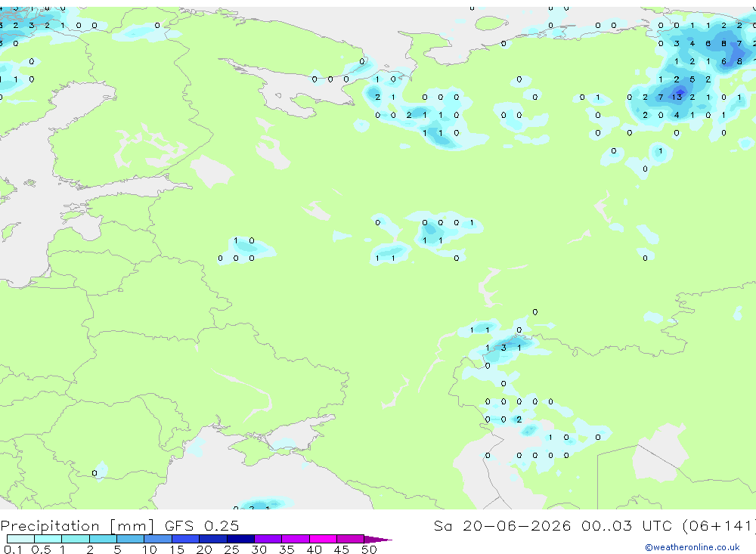Viewport: 756px width, 554px height.
Task: Click the '7' value left of 13
Action: pos(661,97)
